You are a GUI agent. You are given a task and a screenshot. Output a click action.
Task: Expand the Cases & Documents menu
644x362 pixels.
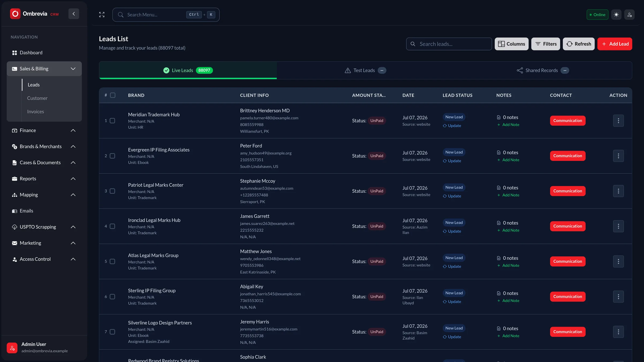pos(44,162)
